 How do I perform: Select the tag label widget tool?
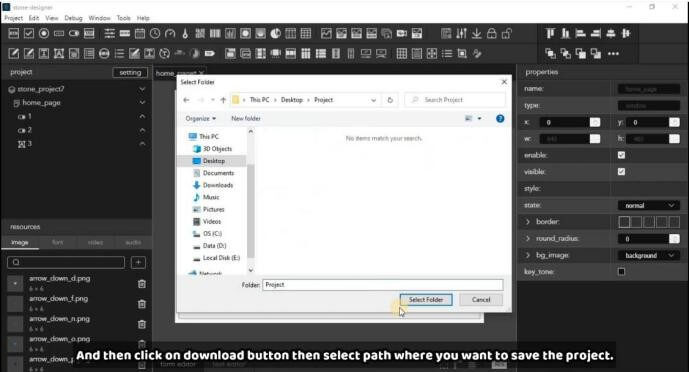click(x=210, y=54)
